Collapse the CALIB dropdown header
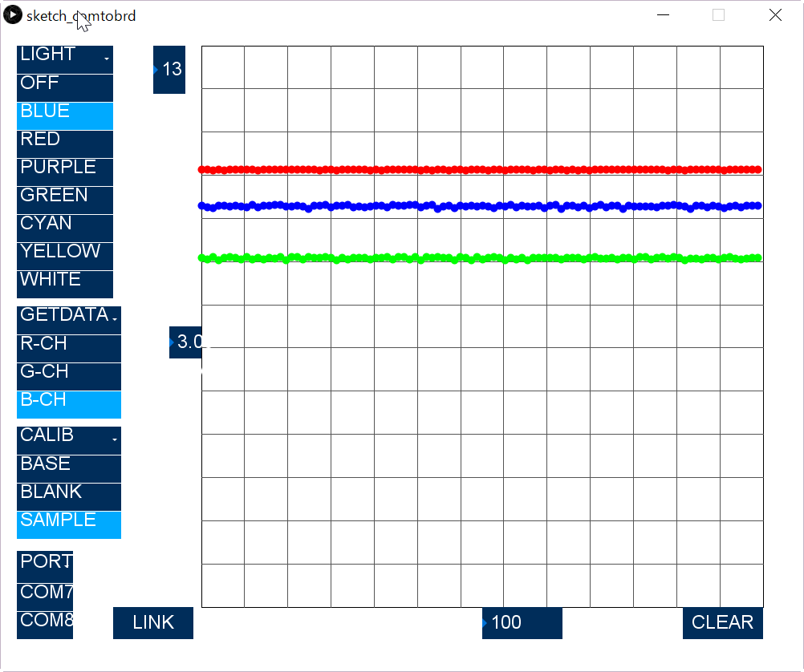804x672 pixels. click(69, 440)
